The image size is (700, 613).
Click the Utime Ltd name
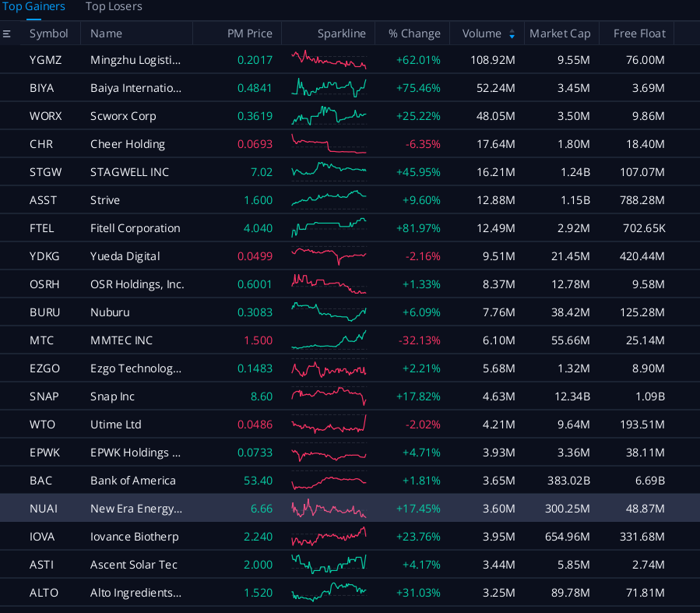[115, 425]
